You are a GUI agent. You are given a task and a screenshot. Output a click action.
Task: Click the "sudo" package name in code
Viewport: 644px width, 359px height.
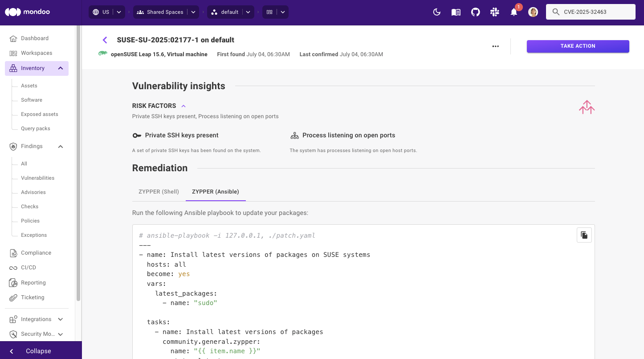[x=205, y=303]
